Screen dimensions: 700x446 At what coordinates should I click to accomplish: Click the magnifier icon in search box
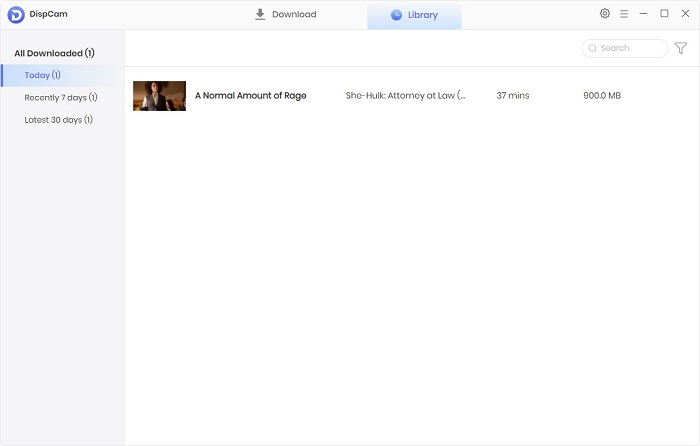point(593,48)
